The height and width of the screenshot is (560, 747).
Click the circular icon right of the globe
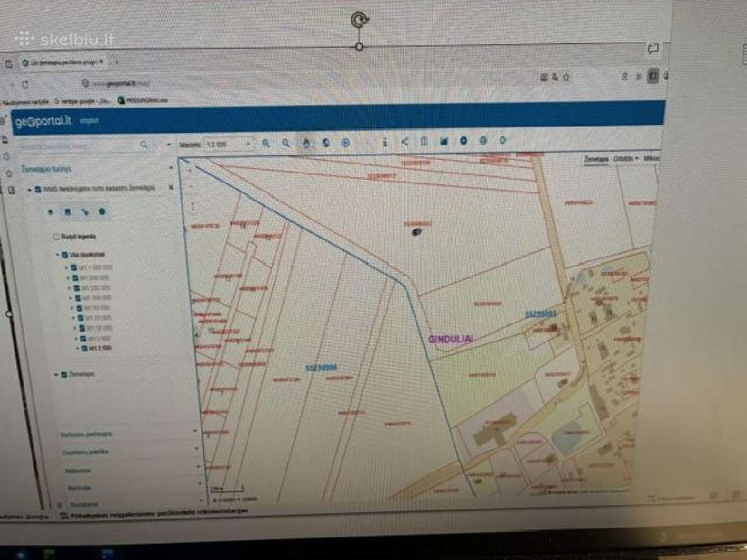pos(345,142)
